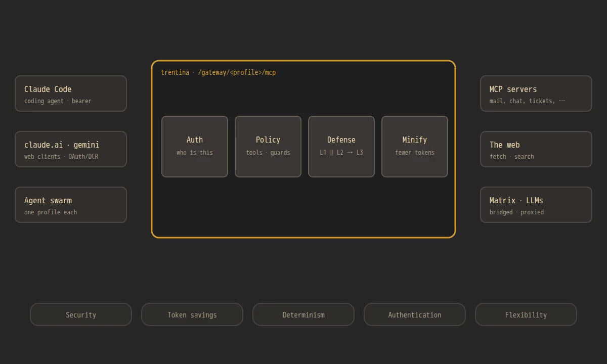Click the trentina gateway path title
Viewport: 607px width, 364px height.
tap(219, 72)
